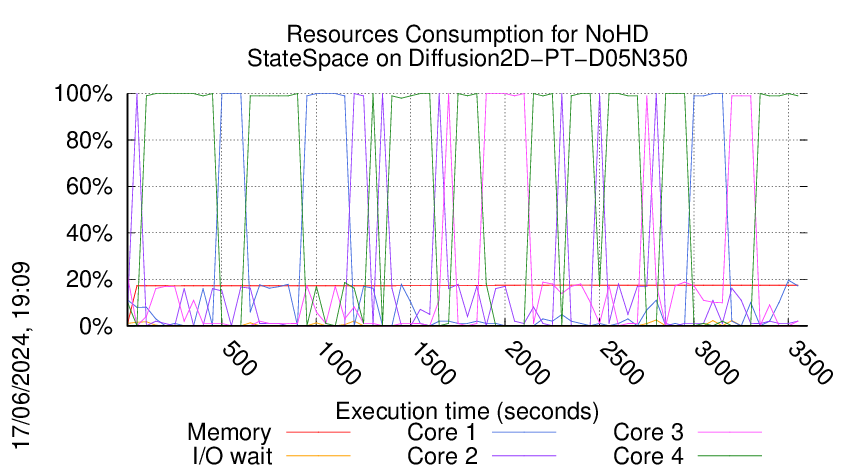Click the 500 x-axis tick label
The image size is (850, 475).
(x=239, y=359)
